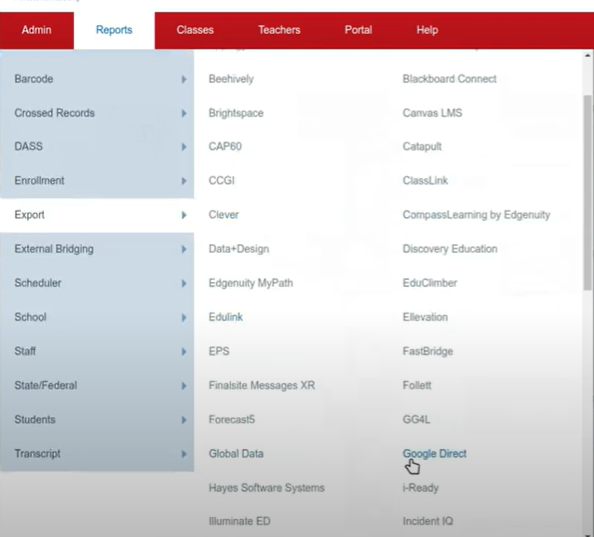Expand the Staff submenu arrow
The image size is (594, 537).
point(184,351)
